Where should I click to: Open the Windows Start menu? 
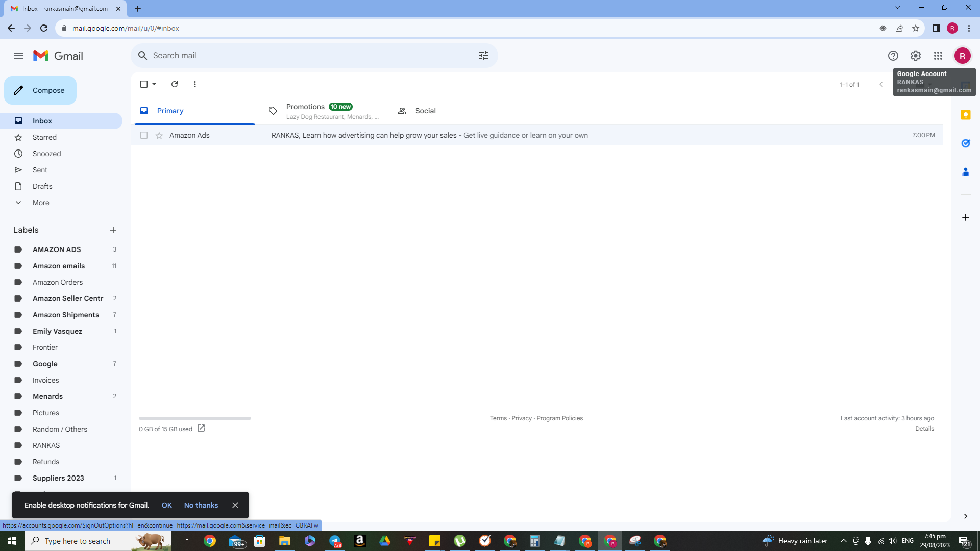[12, 541]
